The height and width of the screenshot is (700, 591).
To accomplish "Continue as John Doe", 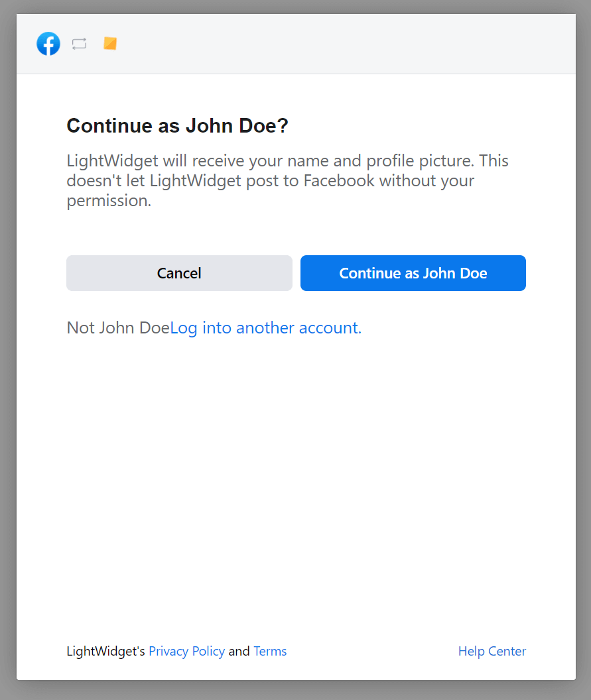I will click(x=413, y=273).
